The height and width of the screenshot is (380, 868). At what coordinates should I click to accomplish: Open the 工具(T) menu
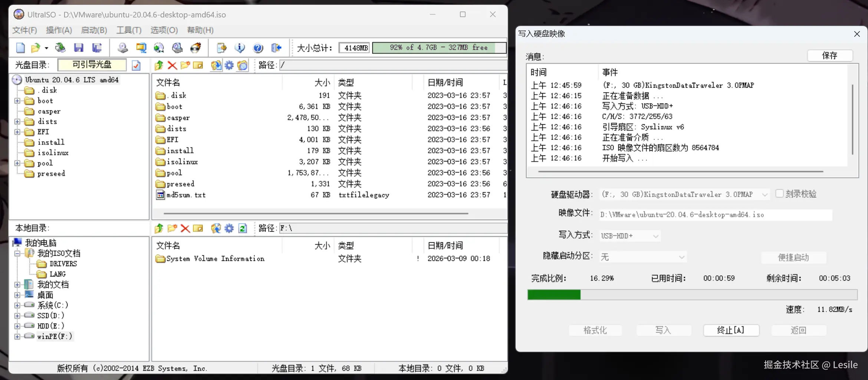tap(128, 30)
